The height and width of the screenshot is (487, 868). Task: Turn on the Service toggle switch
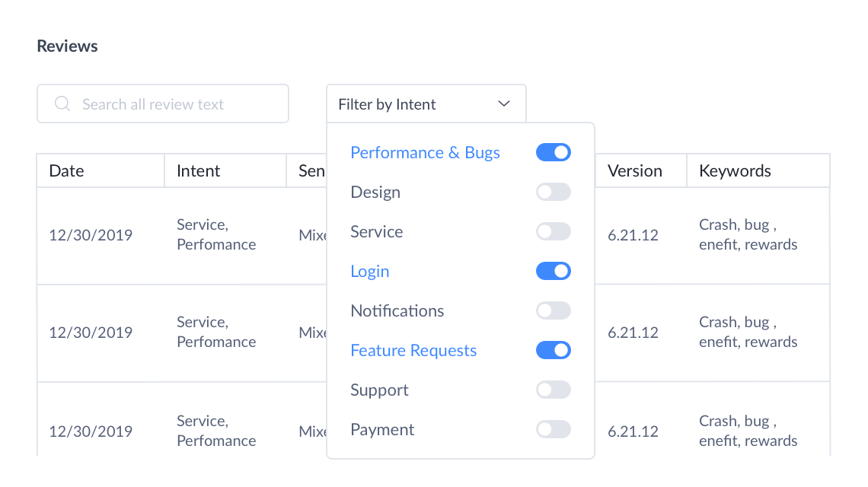click(553, 231)
